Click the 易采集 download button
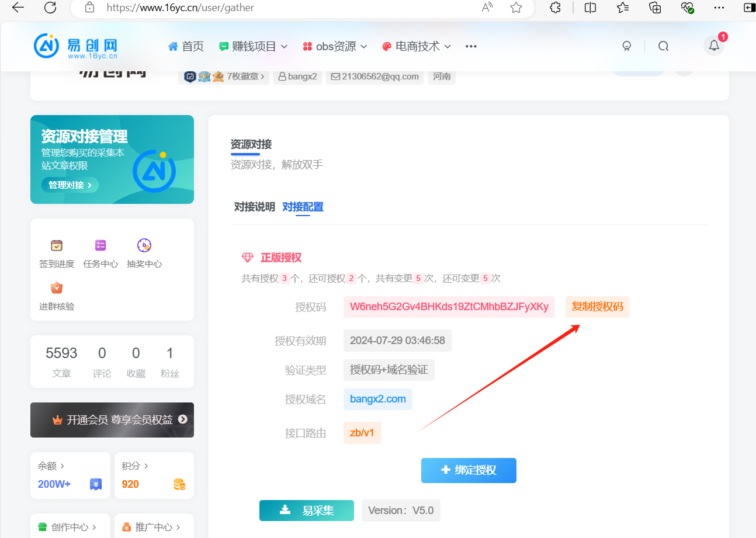The width and height of the screenshot is (756, 538). coord(307,511)
